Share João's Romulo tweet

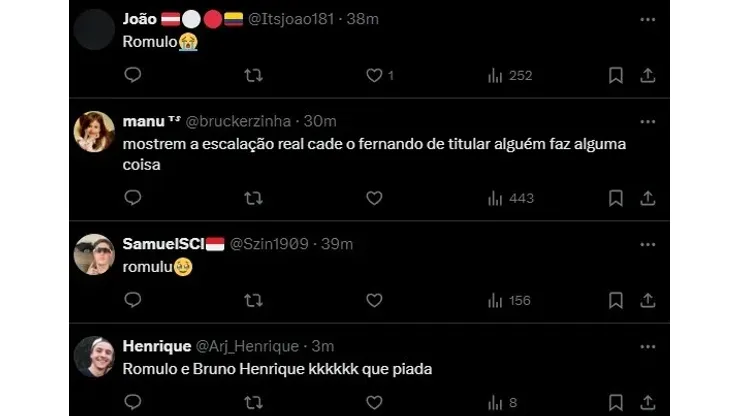click(647, 75)
